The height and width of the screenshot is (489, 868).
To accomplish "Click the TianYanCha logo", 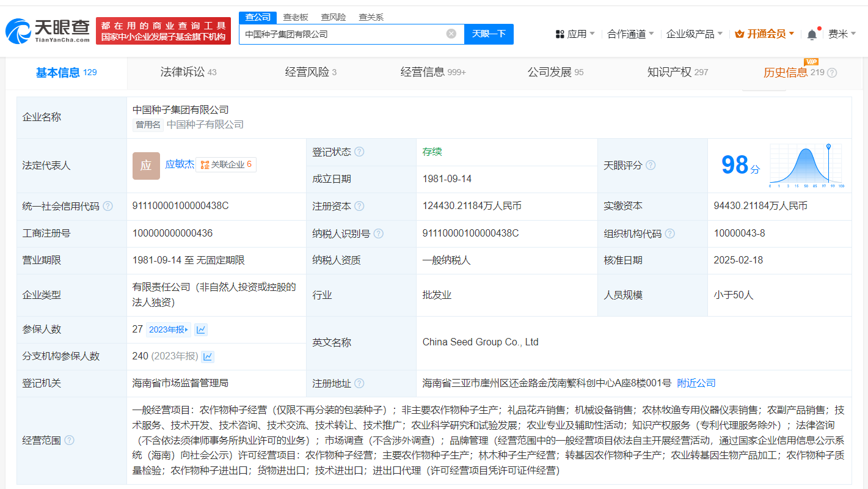I will coord(48,31).
